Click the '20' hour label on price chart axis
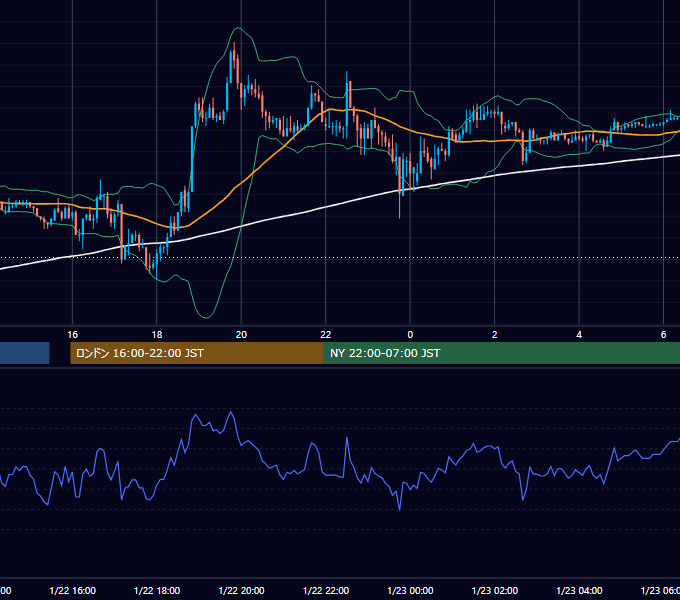 [x=241, y=335]
